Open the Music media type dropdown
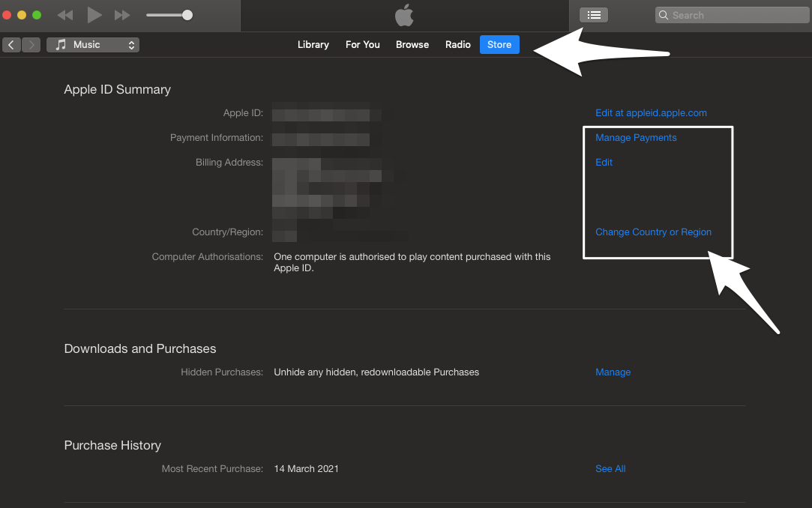 [x=93, y=45]
